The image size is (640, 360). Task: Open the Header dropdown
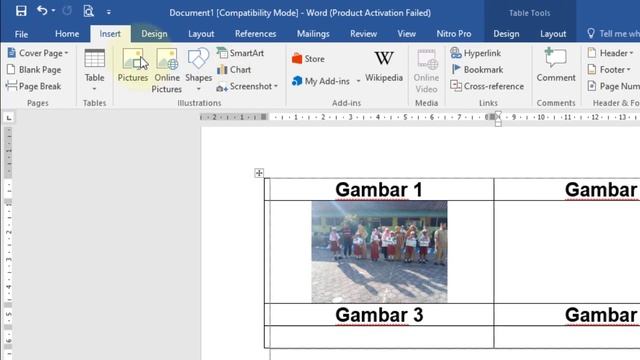(x=610, y=53)
